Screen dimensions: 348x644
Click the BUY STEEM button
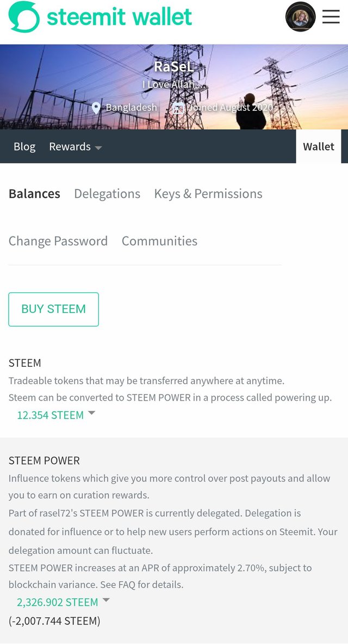tap(53, 309)
